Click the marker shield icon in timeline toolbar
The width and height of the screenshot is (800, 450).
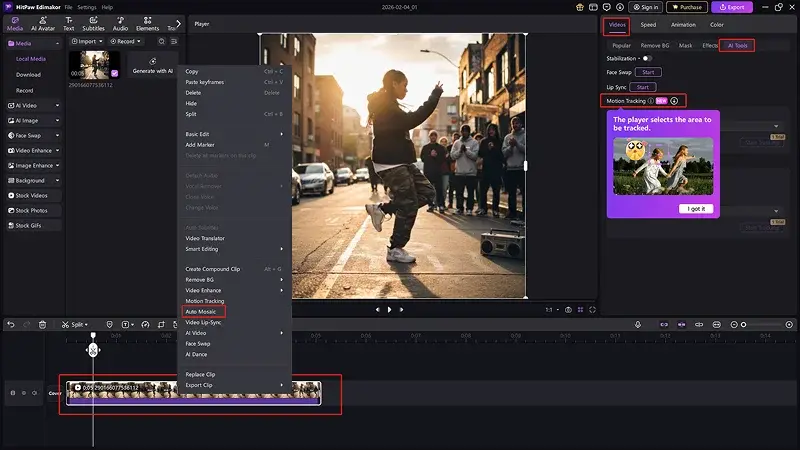tap(109, 324)
